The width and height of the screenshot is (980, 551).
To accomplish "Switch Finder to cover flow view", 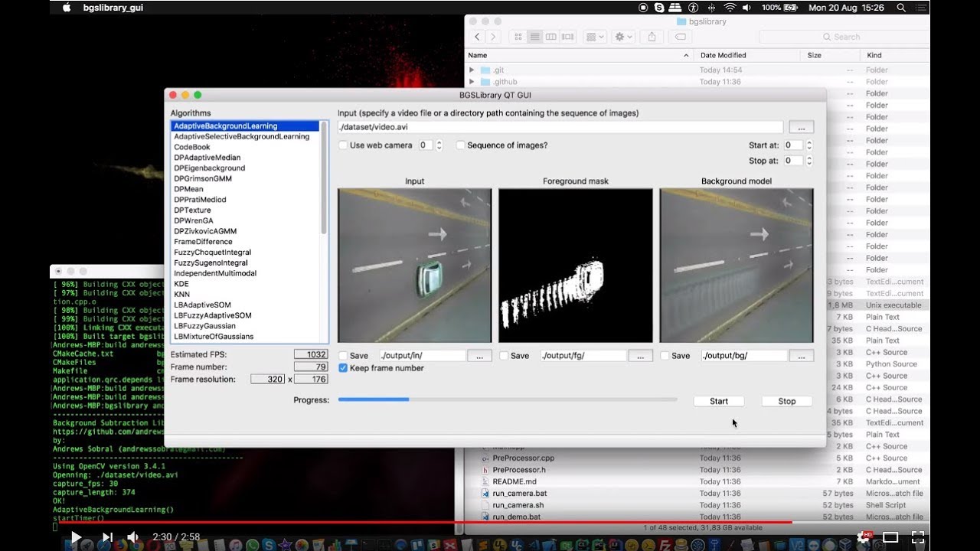I will [x=568, y=37].
